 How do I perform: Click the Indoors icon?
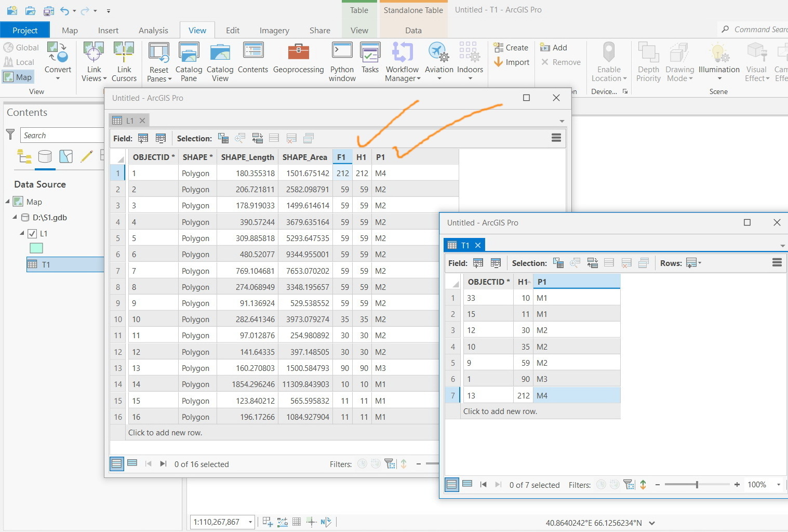pyautogui.click(x=470, y=53)
